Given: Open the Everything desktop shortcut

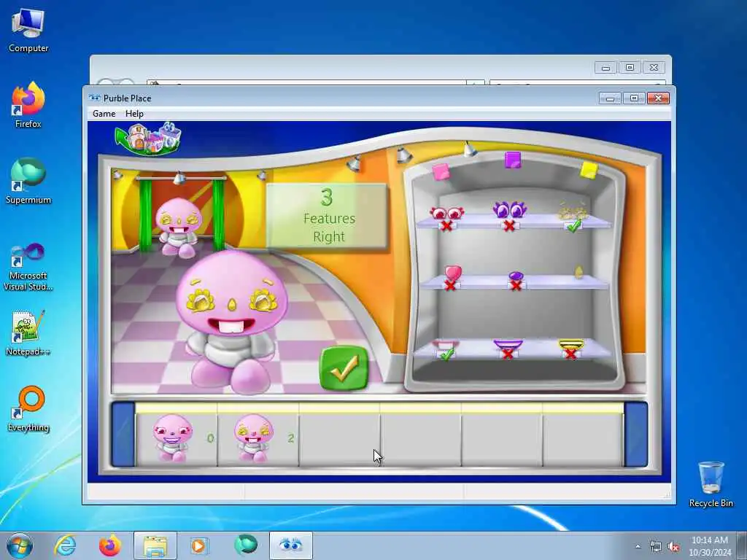Looking at the screenshot, I should pyautogui.click(x=28, y=408).
